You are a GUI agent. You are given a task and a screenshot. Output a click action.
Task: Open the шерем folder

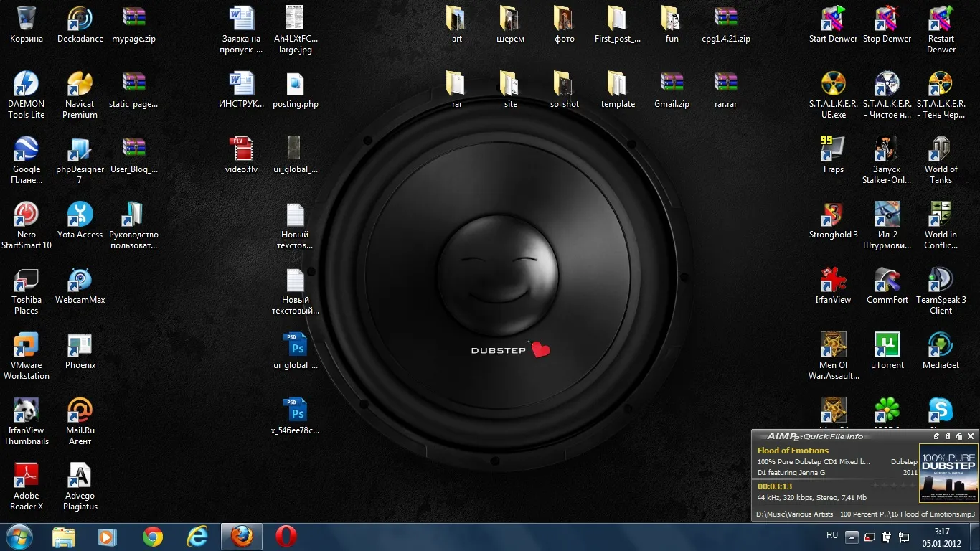[510, 24]
